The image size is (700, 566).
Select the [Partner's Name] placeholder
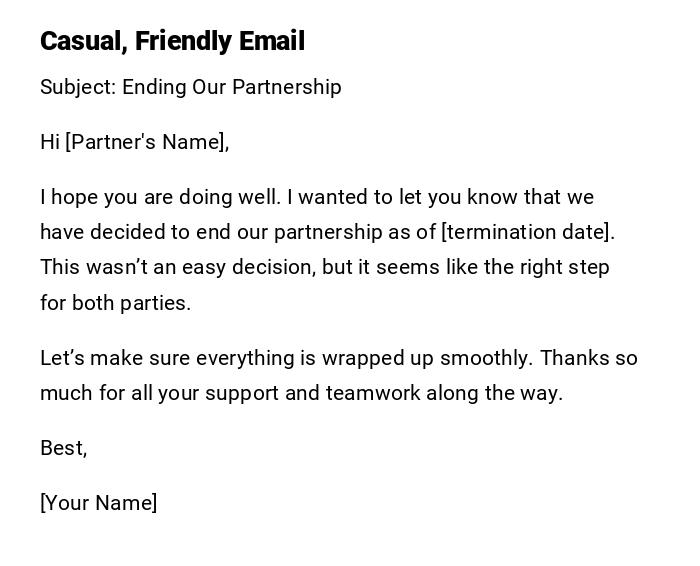(x=146, y=142)
